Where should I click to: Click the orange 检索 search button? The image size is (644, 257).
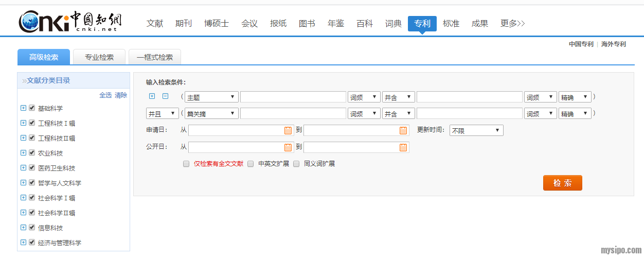pos(562,183)
